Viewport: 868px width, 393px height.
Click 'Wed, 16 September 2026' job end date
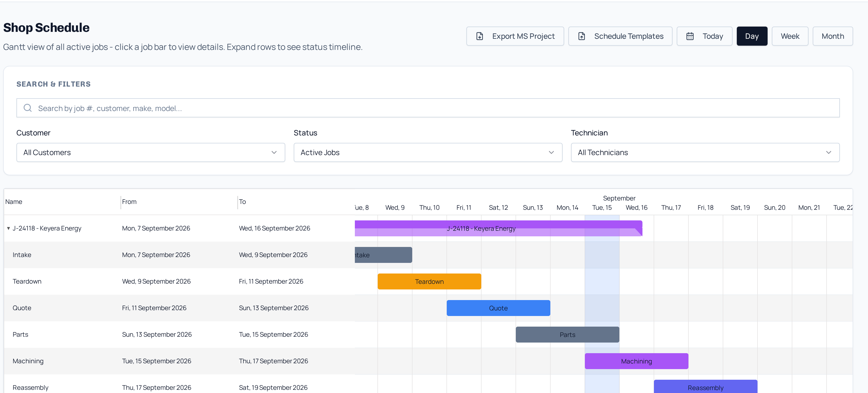tap(275, 228)
